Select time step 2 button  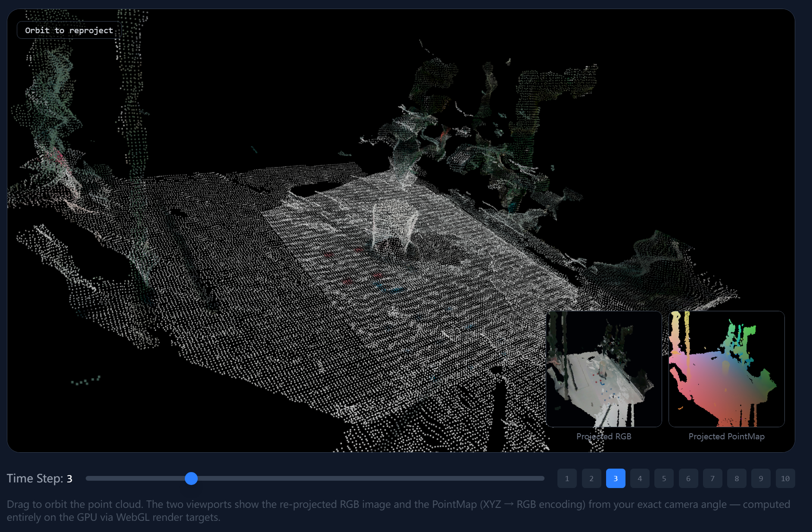591,478
